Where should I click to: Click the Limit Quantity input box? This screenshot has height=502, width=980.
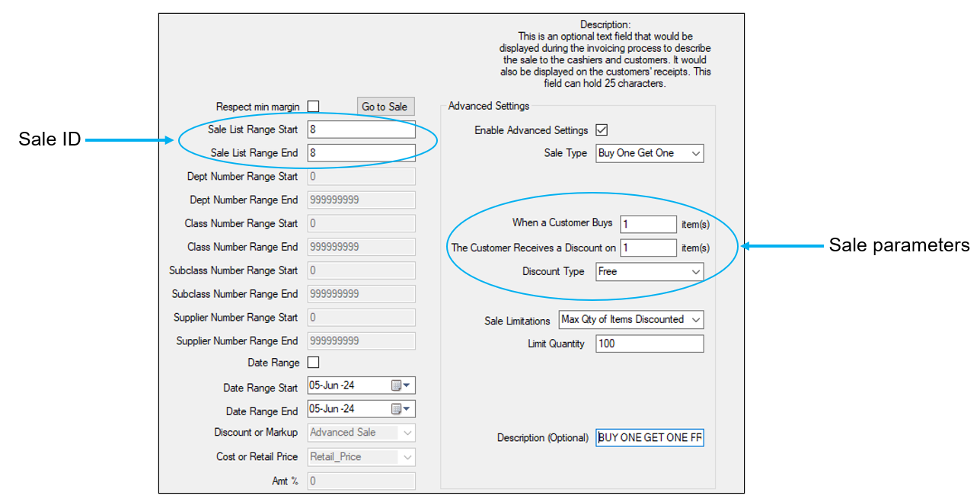(630, 344)
